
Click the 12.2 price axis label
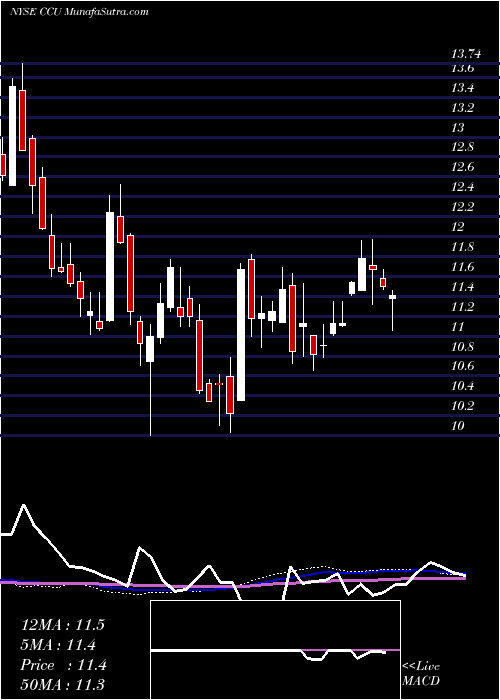[x=462, y=208]
